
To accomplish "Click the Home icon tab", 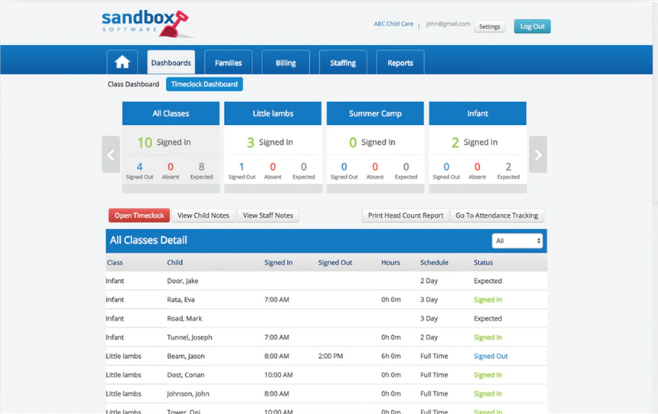I will tap(122, 62).
